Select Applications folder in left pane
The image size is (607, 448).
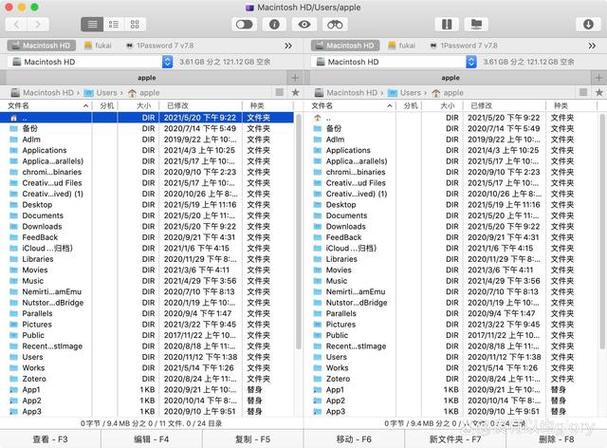point(147,150)
